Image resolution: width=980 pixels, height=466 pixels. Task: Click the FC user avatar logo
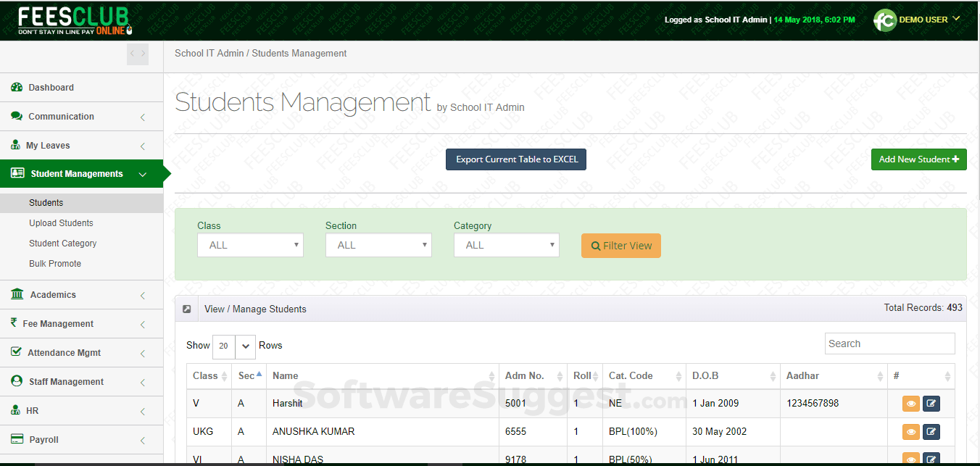click(x=884, y=20)
